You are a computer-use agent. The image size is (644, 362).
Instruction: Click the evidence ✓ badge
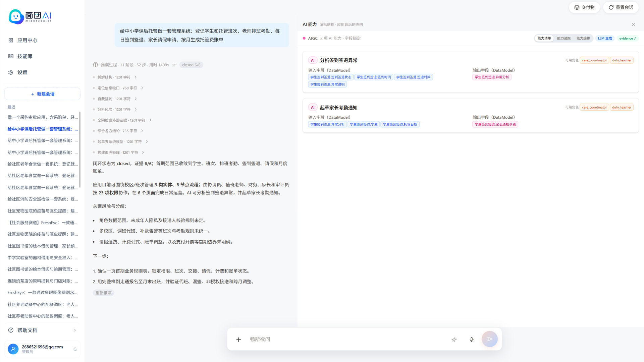tap(628, 38)
